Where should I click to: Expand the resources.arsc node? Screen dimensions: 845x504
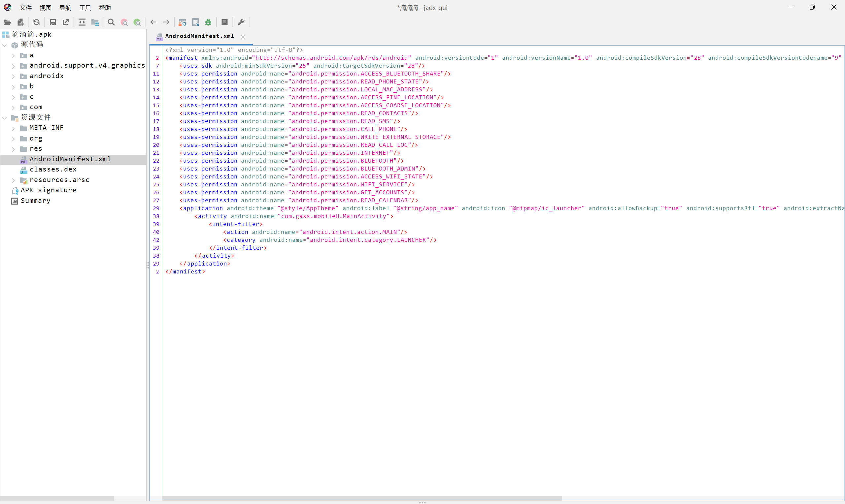point(13,180)
